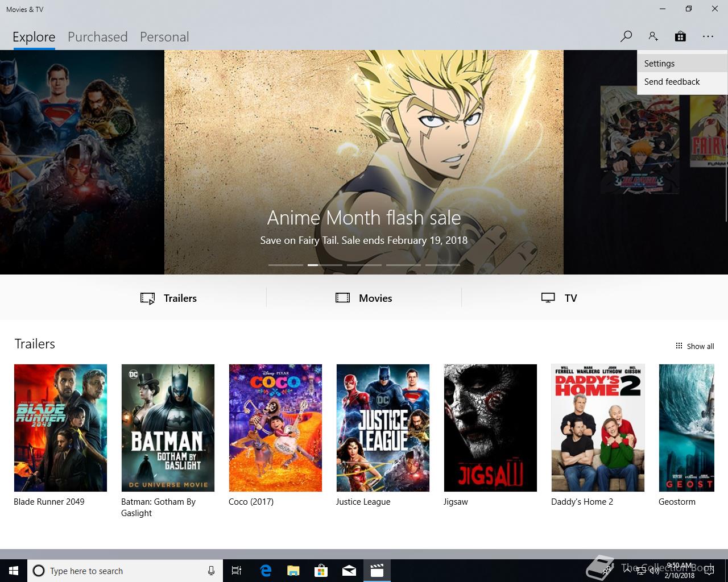Click the Movies filmstrip icon
The image size is (728, 582).
343,298
